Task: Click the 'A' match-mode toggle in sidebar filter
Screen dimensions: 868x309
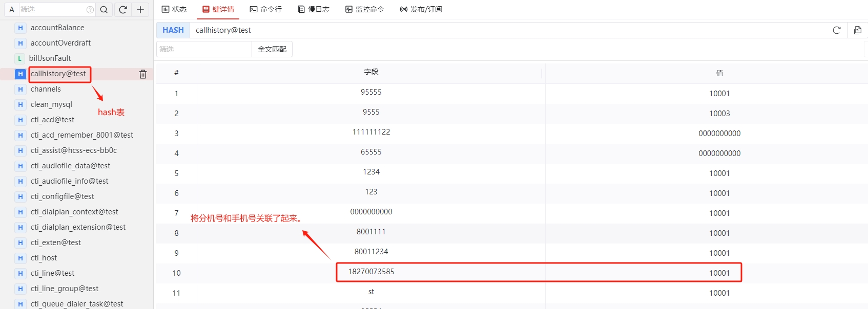Action: click(12, 10)
